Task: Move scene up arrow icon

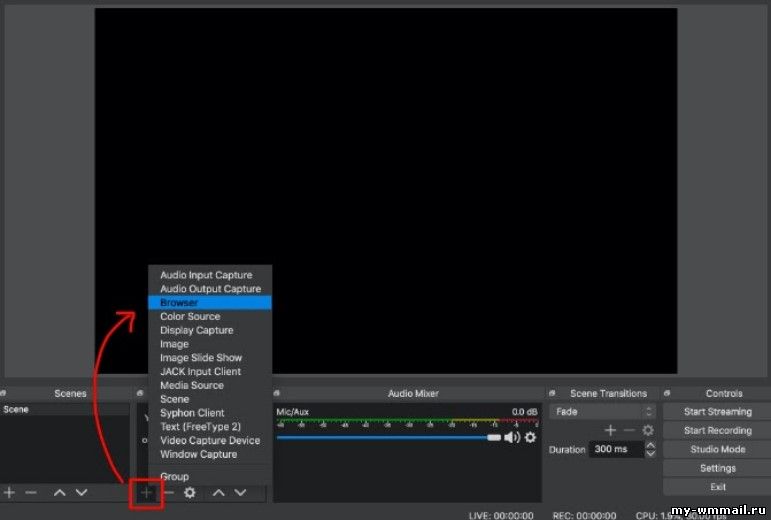Action: [x=59, y=492]
